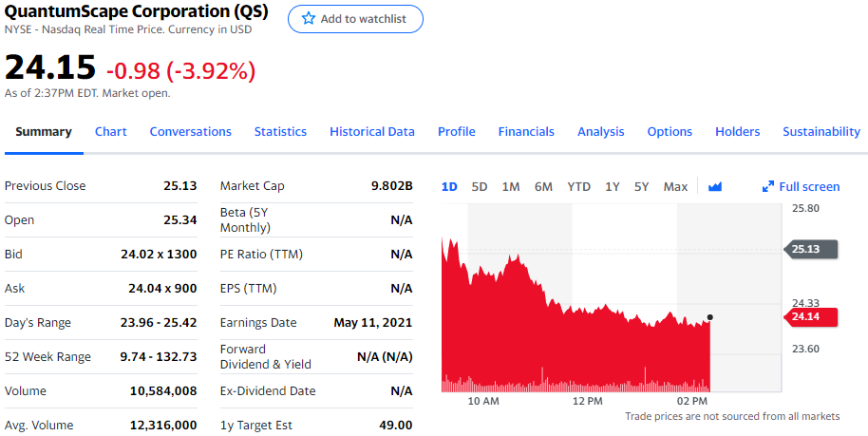Select the 1D chart range
Viewport: 868px width, 436px height.
[449, 187]
